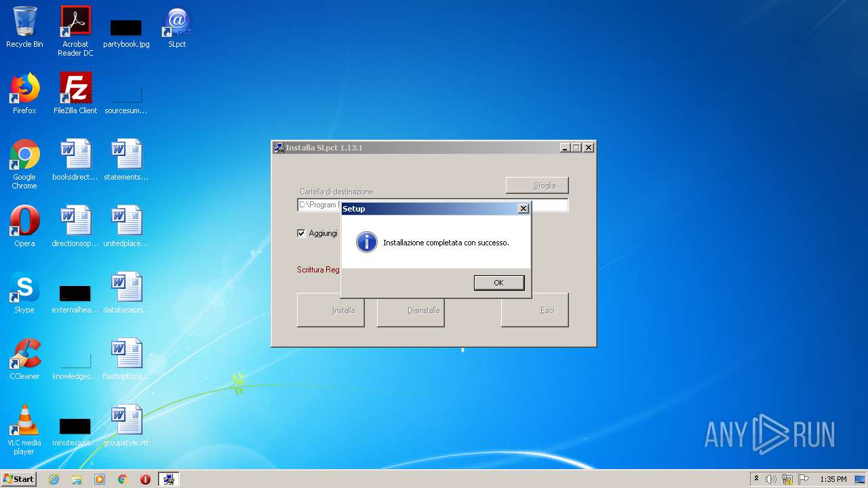Click the Installa button
Image resolution: width=868 pixels, height=488 pixels.
331,310
